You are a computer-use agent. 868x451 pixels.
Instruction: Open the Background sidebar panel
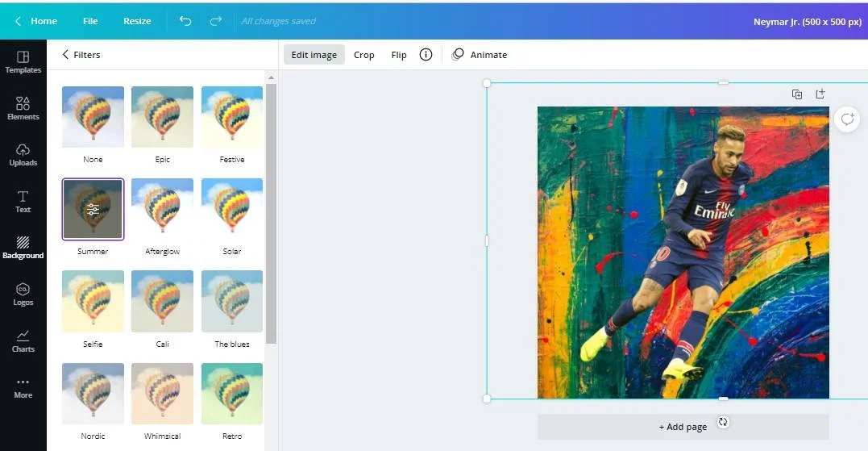coord(23,248)
